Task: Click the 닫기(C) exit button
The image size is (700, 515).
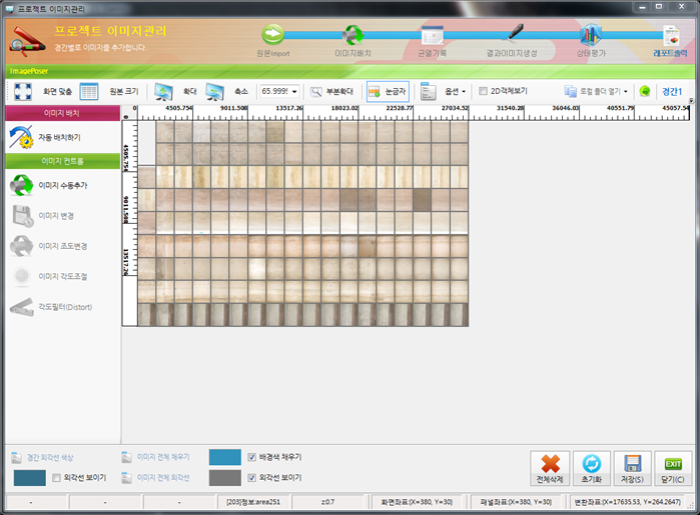Action: [x=673, y=468]
